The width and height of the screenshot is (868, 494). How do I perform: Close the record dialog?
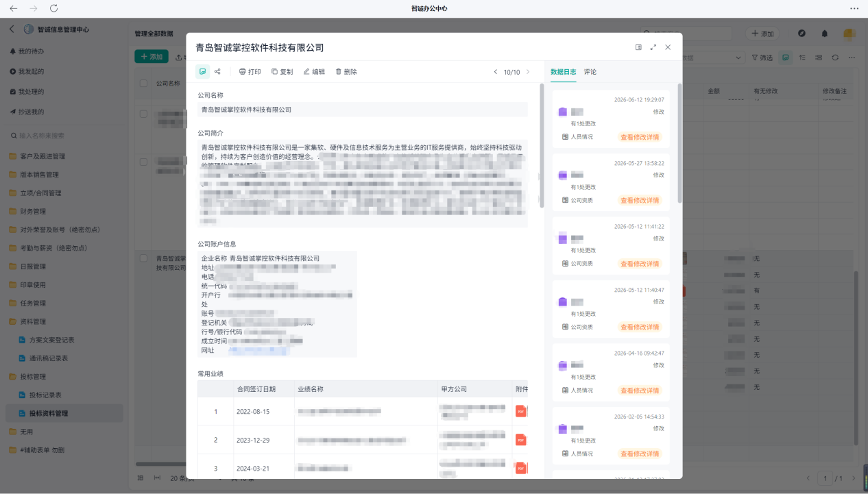click(668, 47)
